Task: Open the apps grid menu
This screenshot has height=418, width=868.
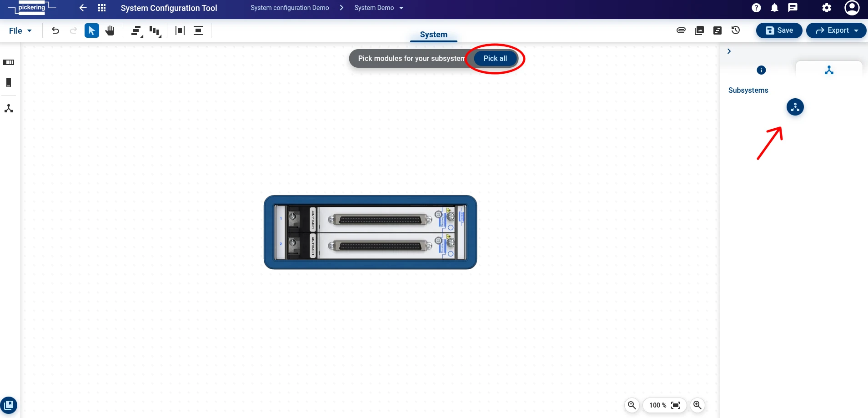Action: [x=102, y=8]
